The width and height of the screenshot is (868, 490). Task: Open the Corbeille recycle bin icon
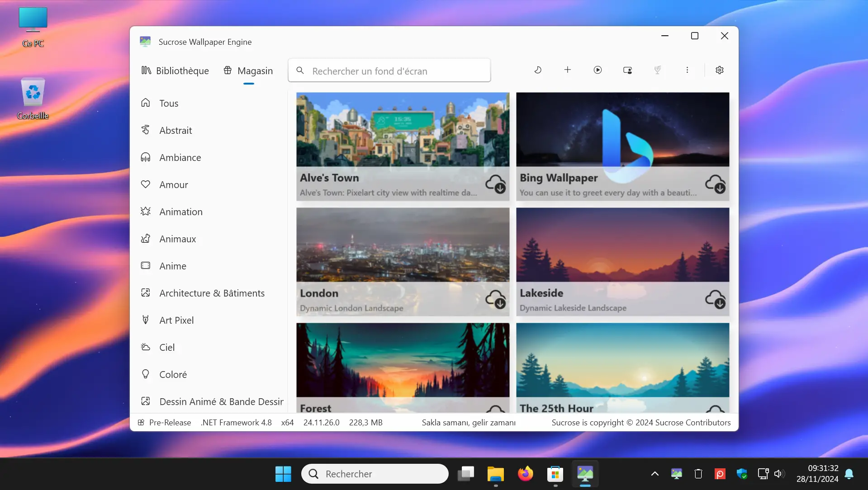[33, 99]
